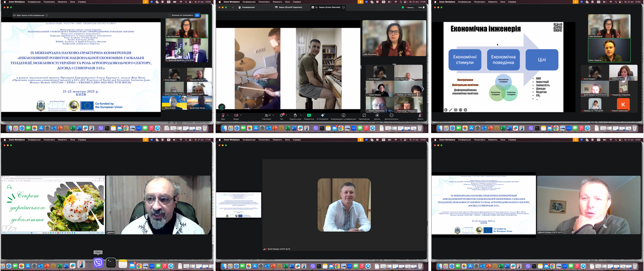Launch AI Companion from the meeting toolbar
644x271 pixels.
point(322,116)
